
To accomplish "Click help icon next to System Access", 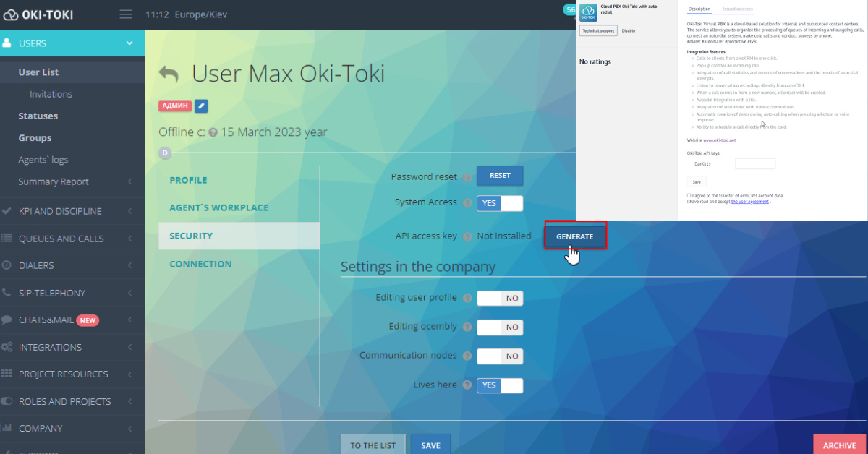I will click(x=467, y=203).
